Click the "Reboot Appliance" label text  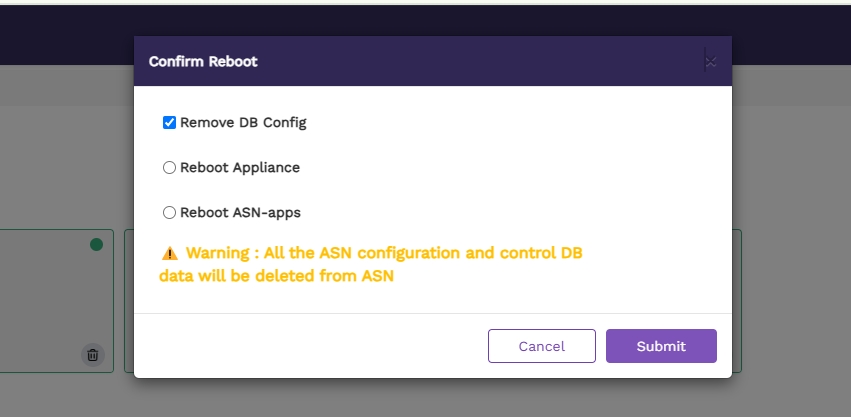point(240,168)
